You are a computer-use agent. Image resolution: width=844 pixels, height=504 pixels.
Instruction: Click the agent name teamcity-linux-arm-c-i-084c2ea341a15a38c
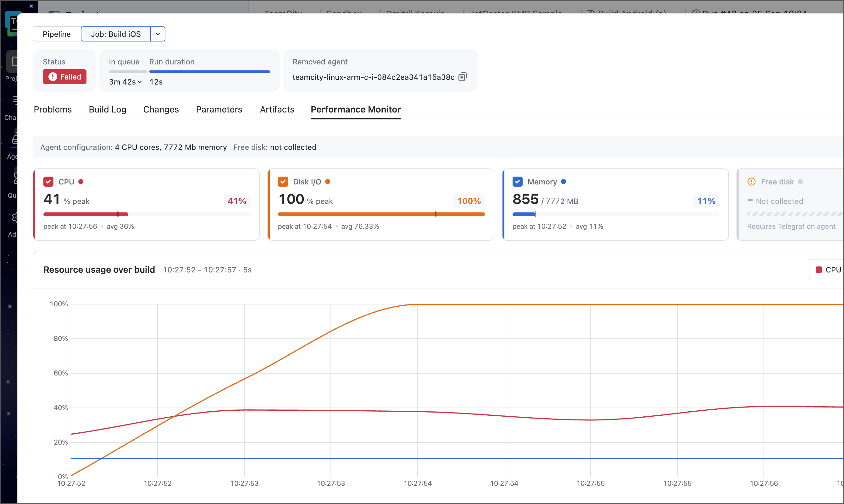tap(373, 77)
